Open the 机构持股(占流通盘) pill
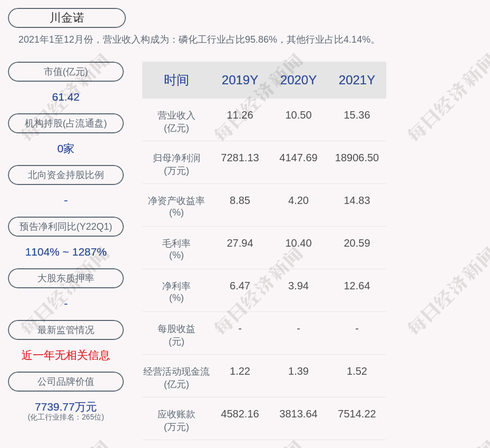Image resolution: width=490 pixels, height=448 pixels. 66,123
